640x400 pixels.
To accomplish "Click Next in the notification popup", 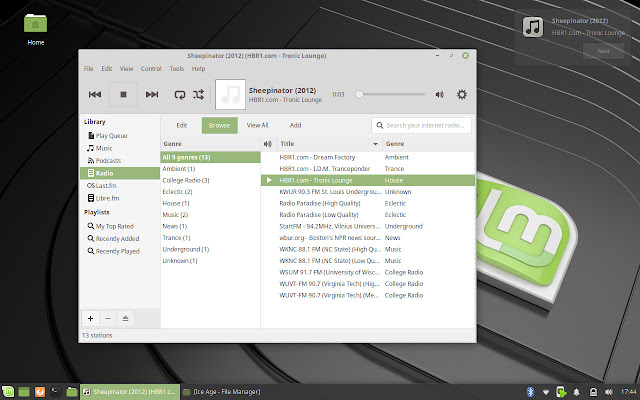I will tap(603, 51).
